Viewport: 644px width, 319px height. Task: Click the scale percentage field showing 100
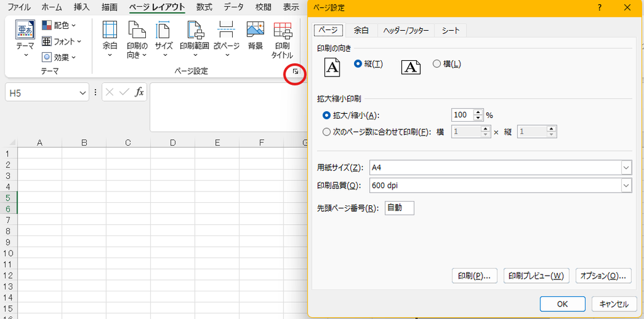pyautogui.click(x=462, y=115)
